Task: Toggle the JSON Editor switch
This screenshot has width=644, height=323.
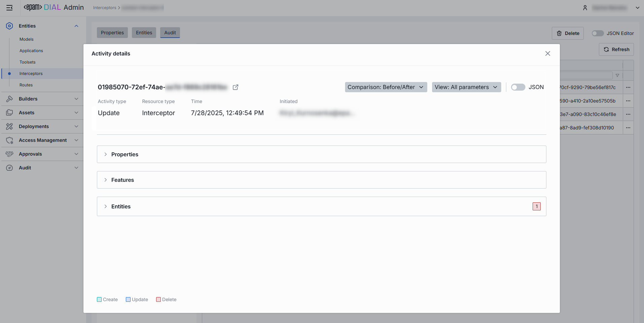Action: (x=598, y=33)
